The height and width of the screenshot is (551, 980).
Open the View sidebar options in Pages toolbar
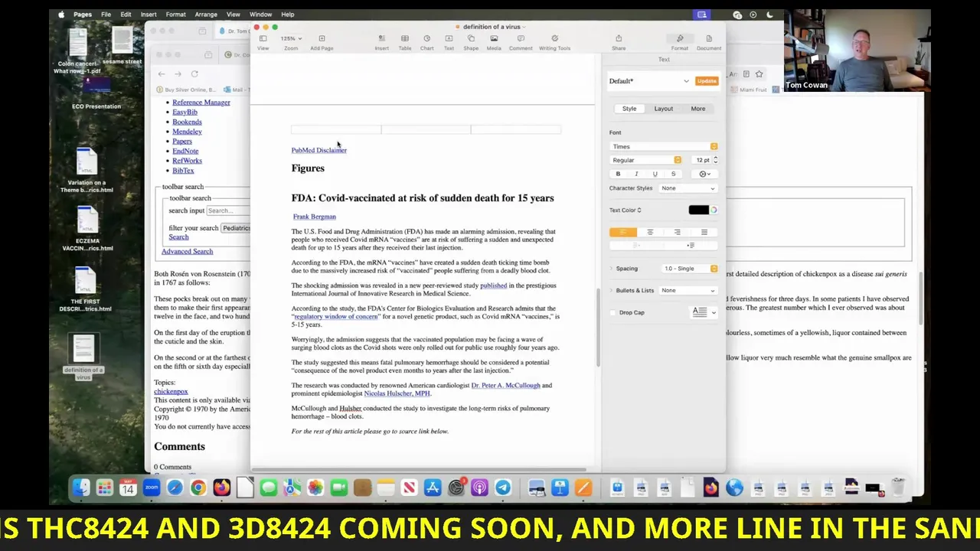(x=263, y=42)
